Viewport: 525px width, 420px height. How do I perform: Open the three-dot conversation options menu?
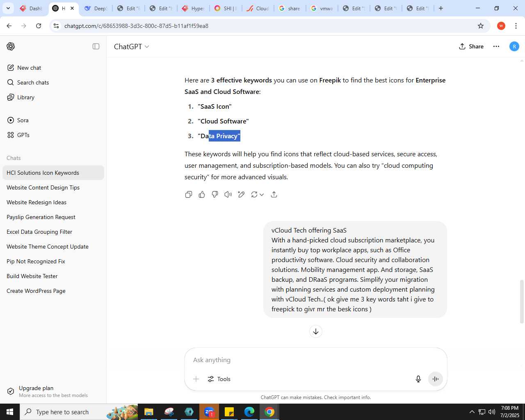pos(496,46)
